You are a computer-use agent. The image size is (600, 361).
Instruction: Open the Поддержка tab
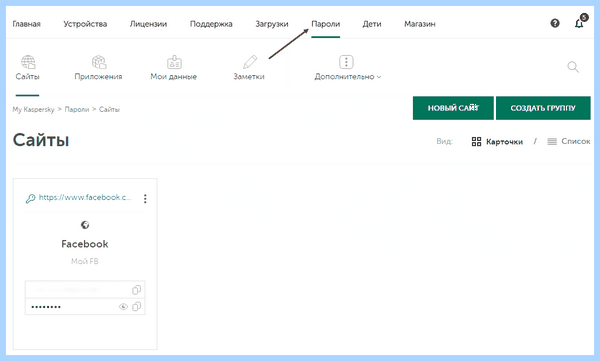click(211, 24)
